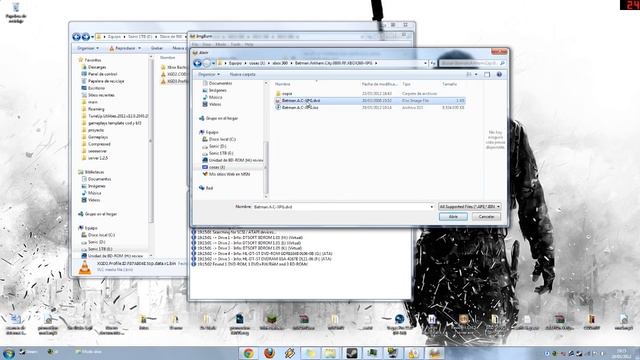Click Equipo in dialog address breadcrumb
Screen dimensions: 640x360
235,63
